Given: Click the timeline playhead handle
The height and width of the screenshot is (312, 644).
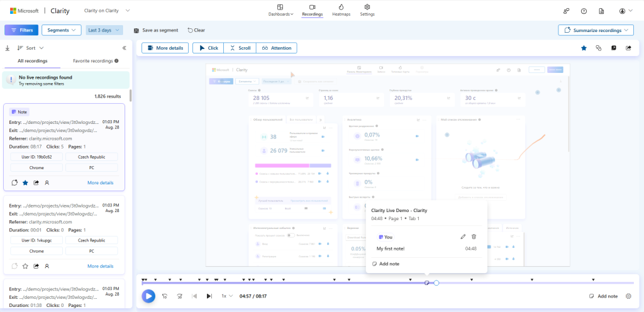Looking at the screenshot, I should point(436,283).
